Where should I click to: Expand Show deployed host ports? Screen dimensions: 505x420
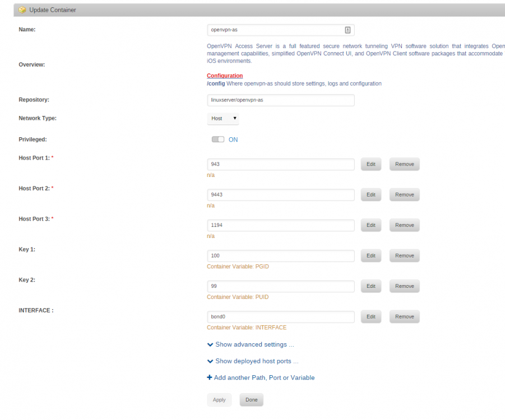257,361
